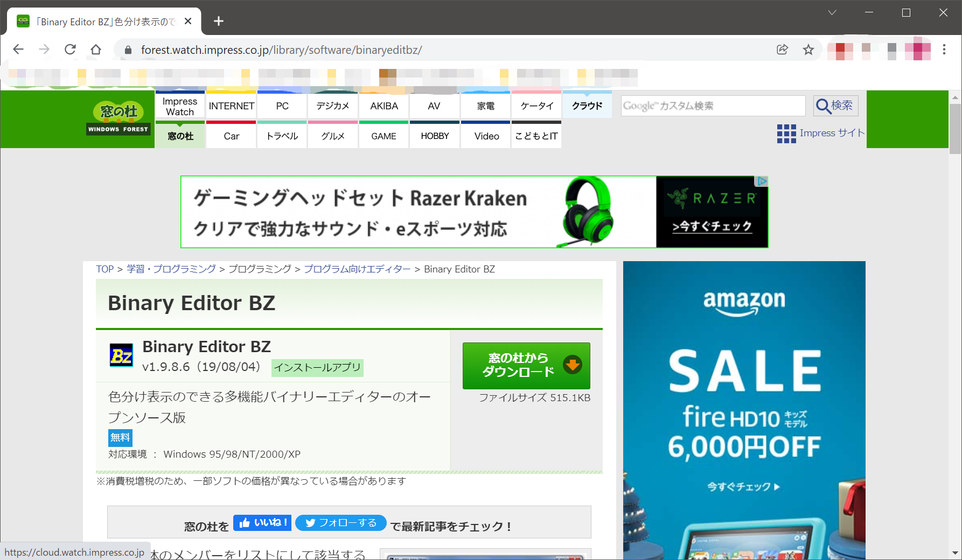Viewport: 962px width, 560px height.
Task: Follow the プログラム向けエディター breadcrumb link
Action: tap(357, 269)
